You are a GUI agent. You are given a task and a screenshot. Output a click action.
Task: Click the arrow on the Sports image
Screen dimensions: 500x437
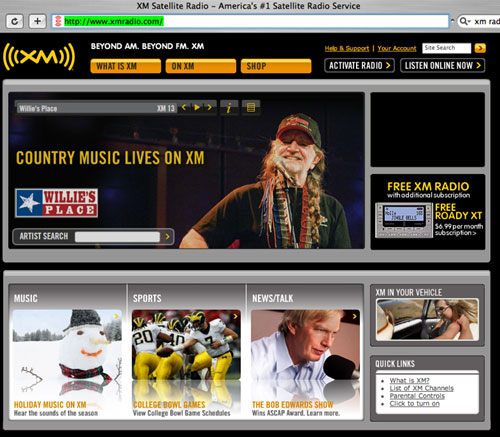click(235, 316)
